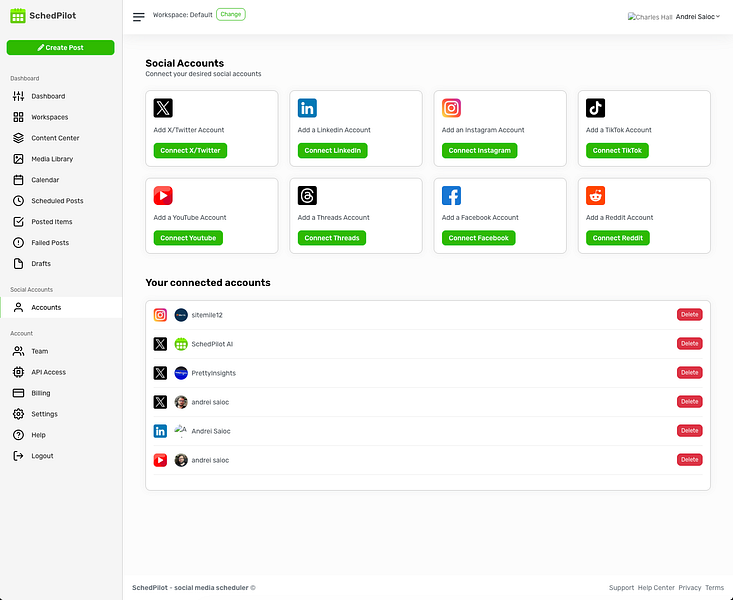The height and width of the screenshot is (600, 733).
Task: Open Help in the sidebar
Action: click(61, 435)
